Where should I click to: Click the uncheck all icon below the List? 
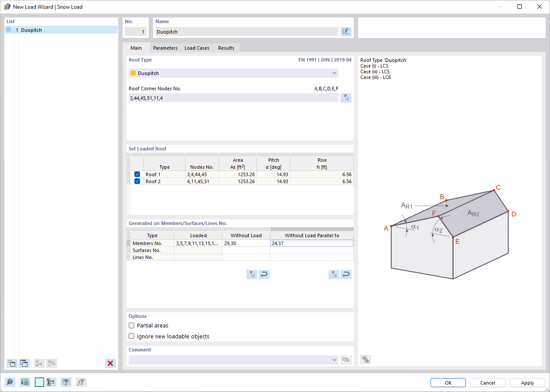click(51, 363)
